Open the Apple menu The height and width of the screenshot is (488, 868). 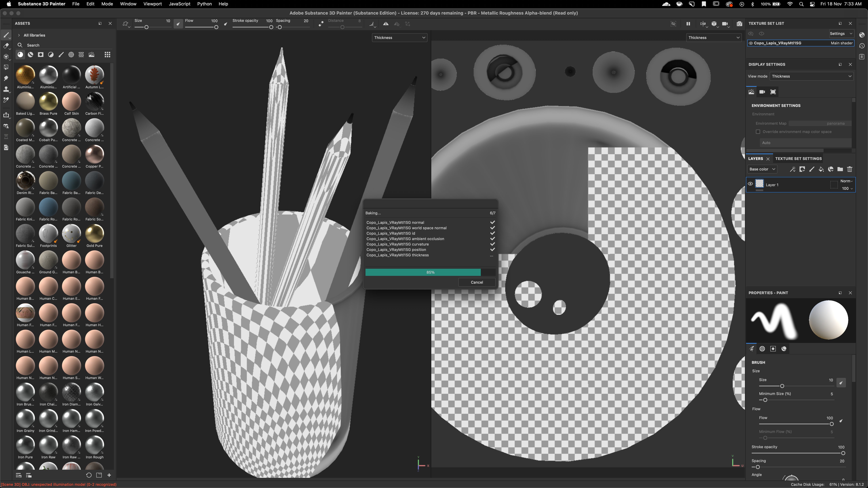click(9, 4)
